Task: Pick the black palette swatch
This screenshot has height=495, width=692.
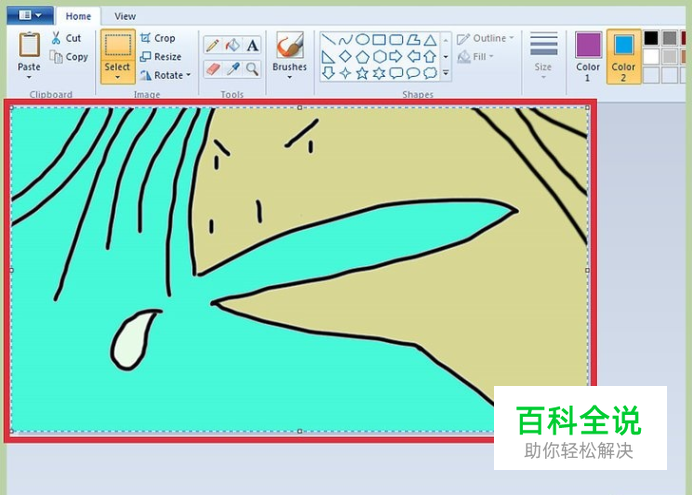Action: (651, 38)
